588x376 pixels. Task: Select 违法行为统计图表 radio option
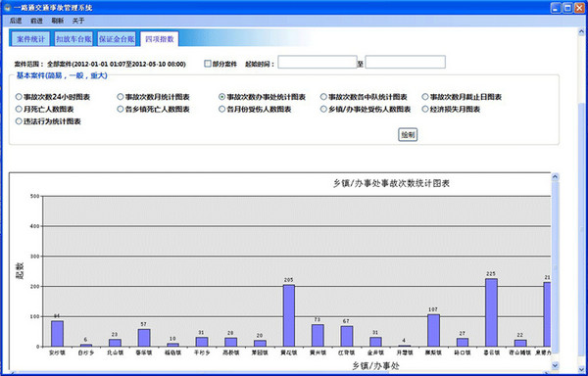[19, 121]
